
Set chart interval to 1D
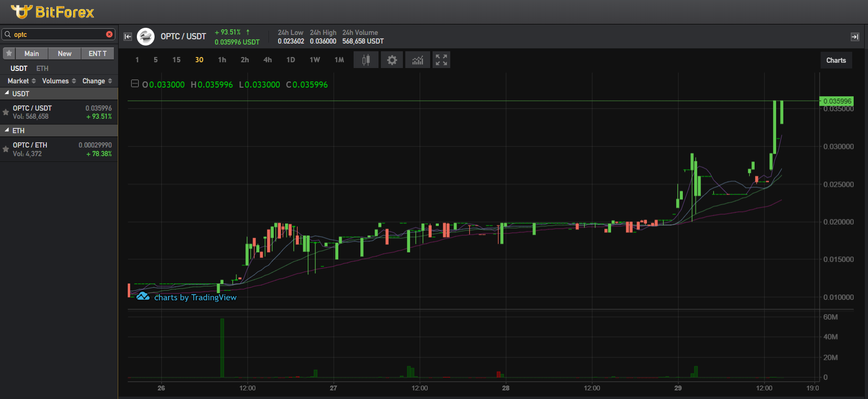coord(290,60)
